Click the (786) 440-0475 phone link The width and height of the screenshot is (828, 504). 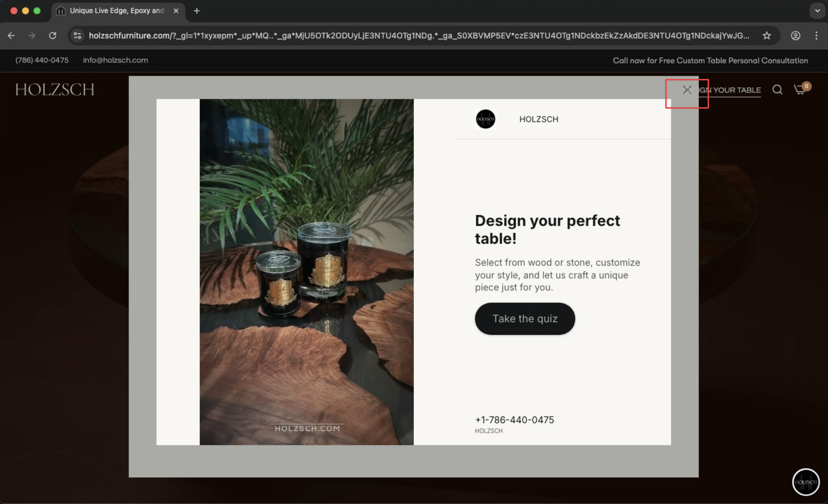click(42, 60)
